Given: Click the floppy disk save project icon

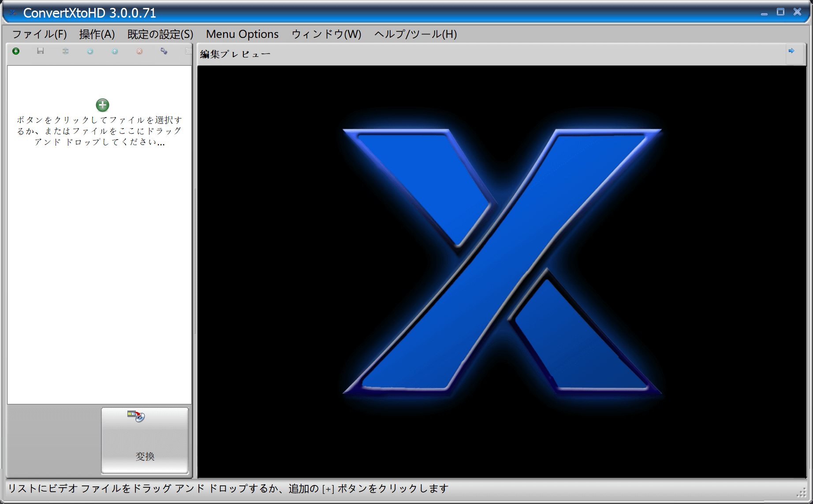Looking at the screenshot, I should coord(41,51).
